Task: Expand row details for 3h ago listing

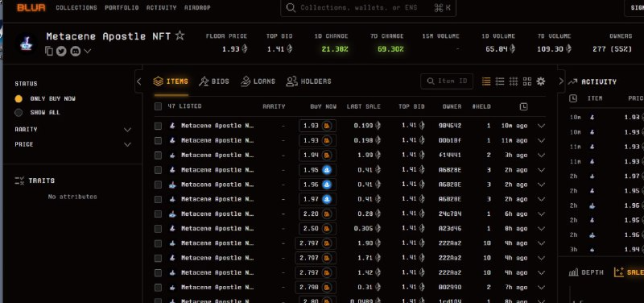Action: pos(541,156)
